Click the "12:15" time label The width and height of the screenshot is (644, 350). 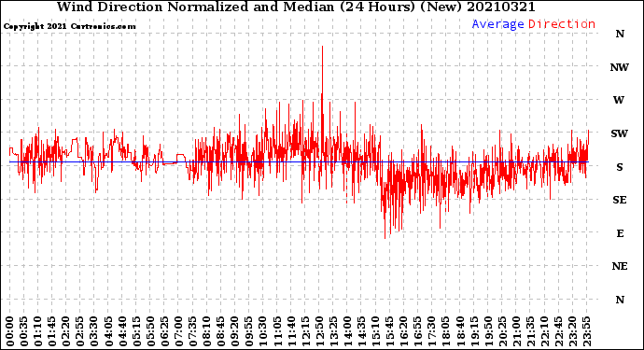point(306,331)
